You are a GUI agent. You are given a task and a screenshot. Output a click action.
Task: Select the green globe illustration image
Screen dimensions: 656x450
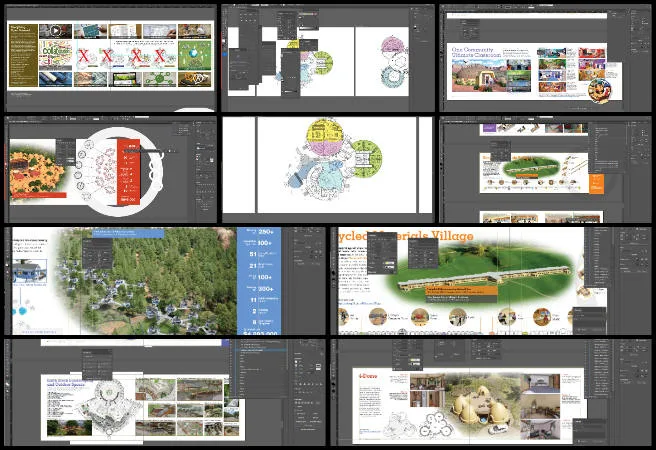pos(195,55)
